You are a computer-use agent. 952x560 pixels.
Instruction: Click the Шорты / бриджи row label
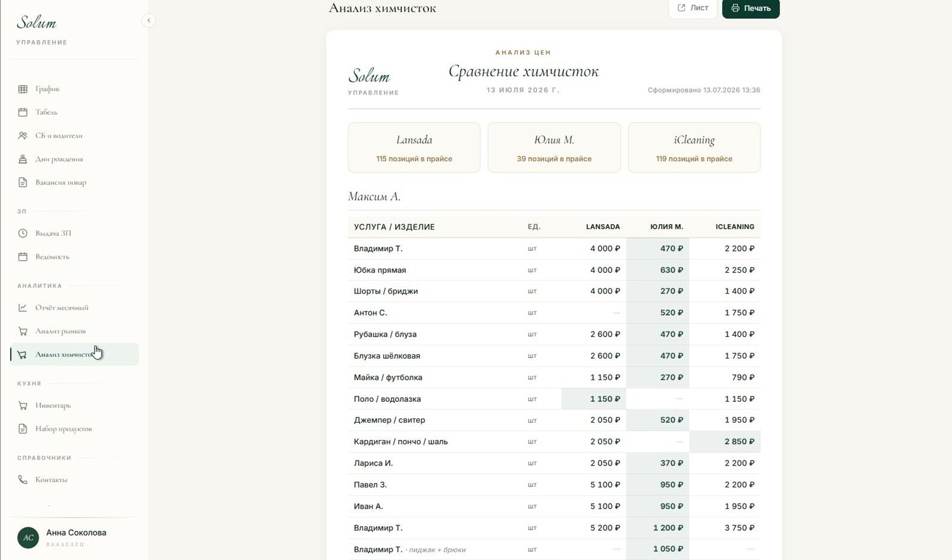point(386,291)
